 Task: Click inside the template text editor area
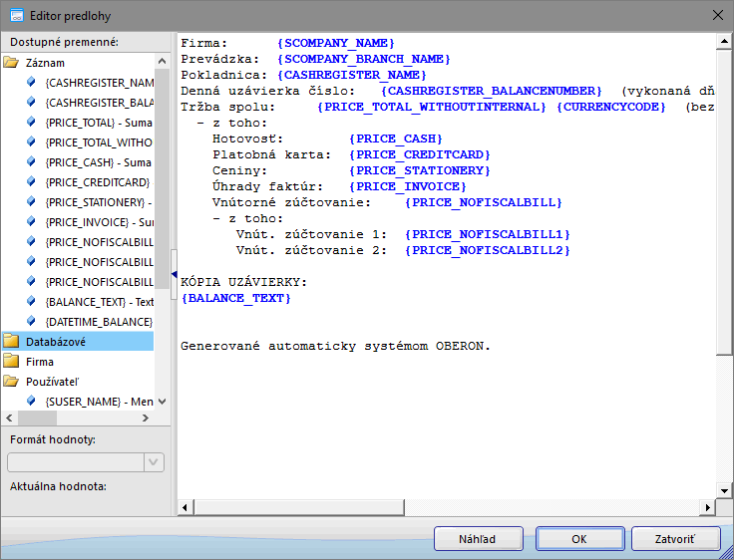[x=449, y=419]
